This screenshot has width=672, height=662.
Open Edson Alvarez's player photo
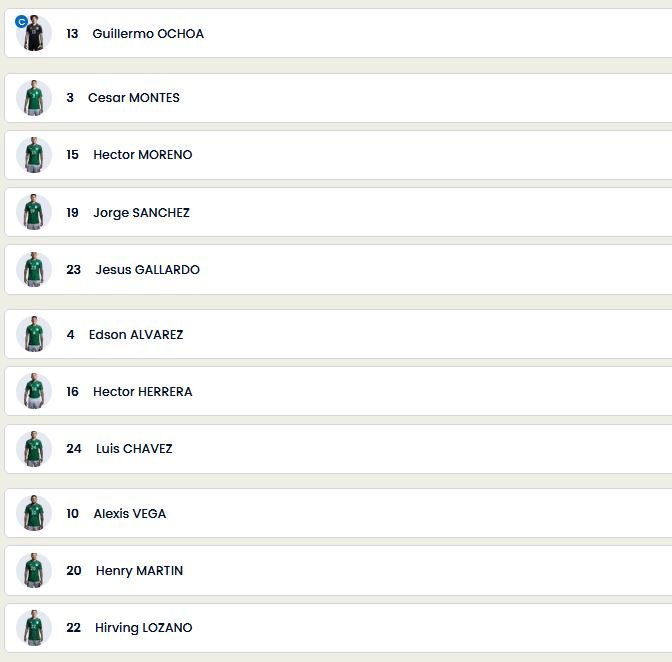34,335
